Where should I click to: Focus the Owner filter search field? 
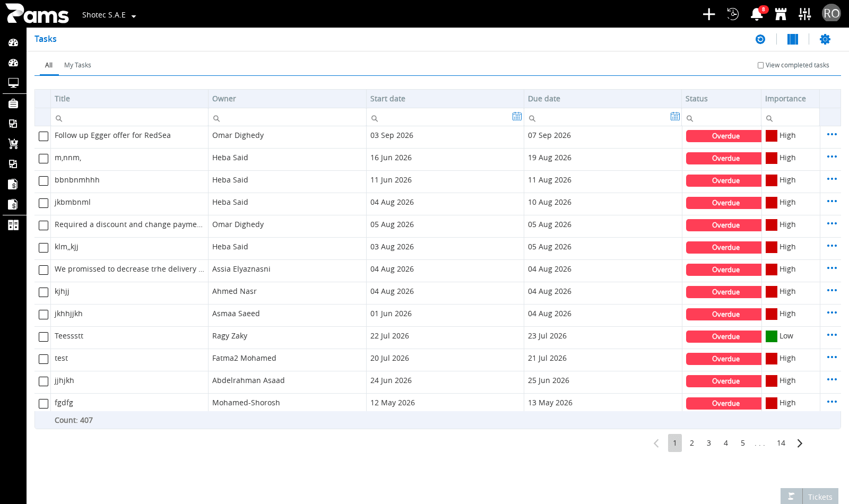(287, 118)
